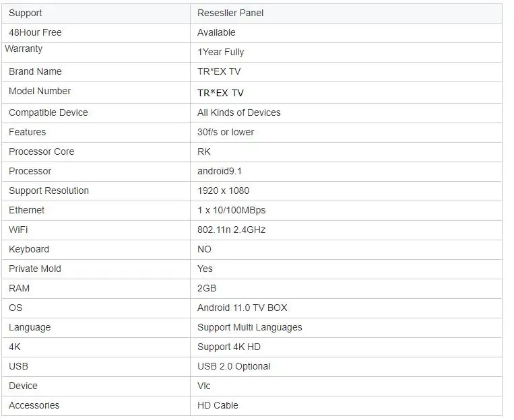Select the "1920 x 1080" resolution value
Image resolution: width=514 pixels, height=420 pixels.
pyautogui.click(x=223, y=190)
